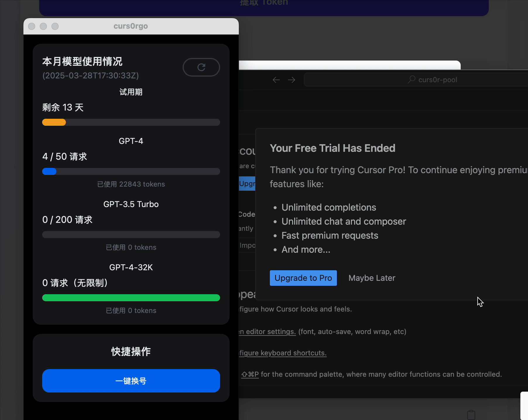The height and width of the screenshot is (420, 528).
Task: Click the trial period orange progress bar
Action: point(131,122)
